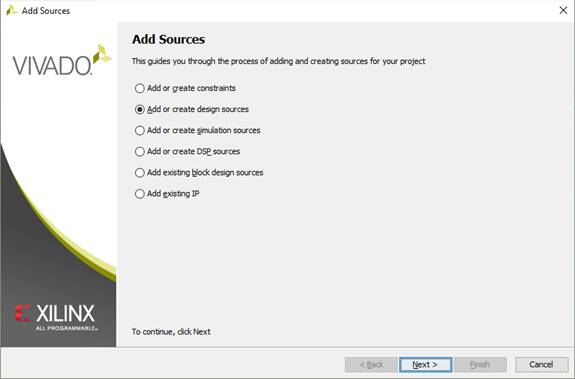This screenshot has height=379, width=575.
Task: Click the Add Sources title bar text
Action: coord(46,11)
